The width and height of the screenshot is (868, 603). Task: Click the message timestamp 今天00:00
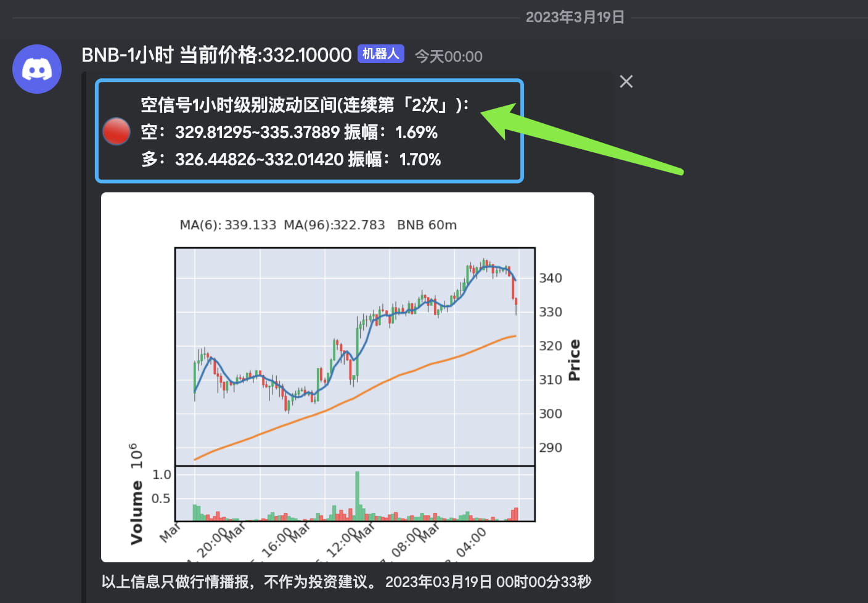449,57
